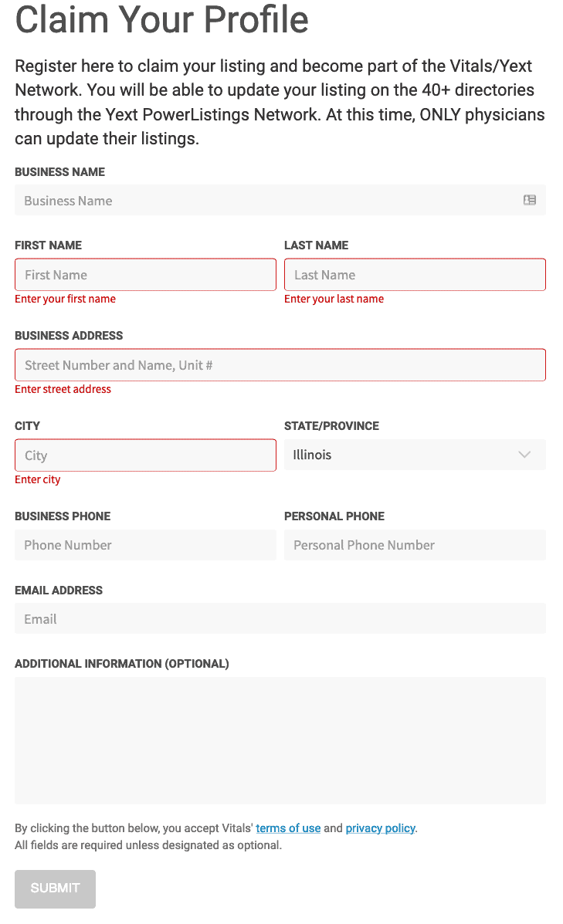
Task: Click the 'Enter city' validation text
Action: click(38, 479)
